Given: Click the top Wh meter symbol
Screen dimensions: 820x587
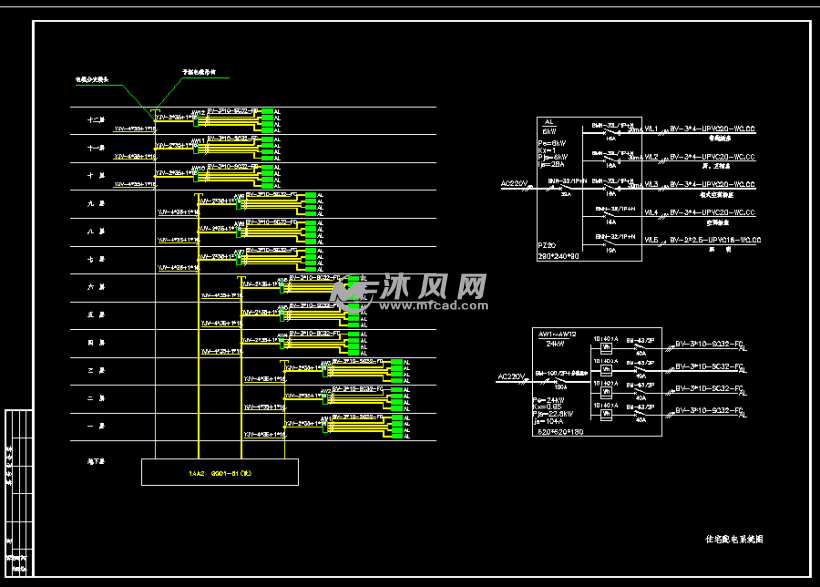Looking at the screenshot, I should coord(606,347).
